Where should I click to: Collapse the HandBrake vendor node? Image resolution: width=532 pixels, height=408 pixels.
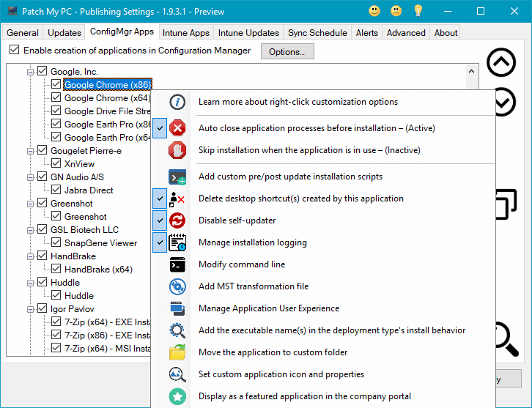pyautogui.click(x=31, y=256)
